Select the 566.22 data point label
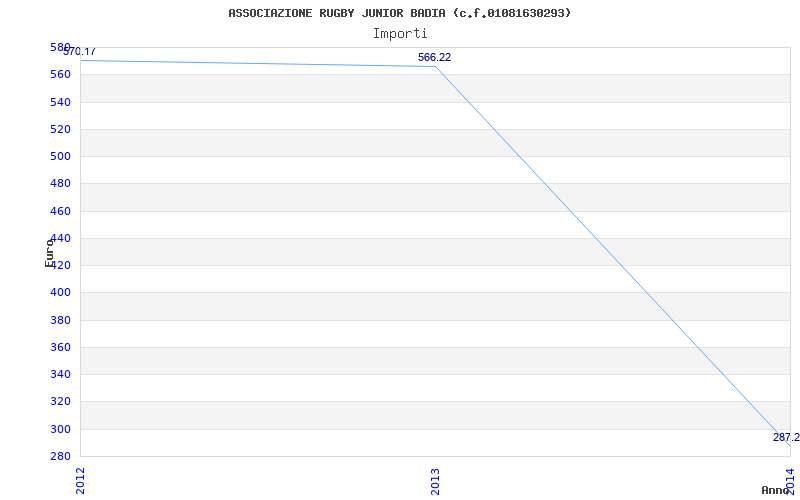Viewport: 800px width, 500px height. click(434, 58)
